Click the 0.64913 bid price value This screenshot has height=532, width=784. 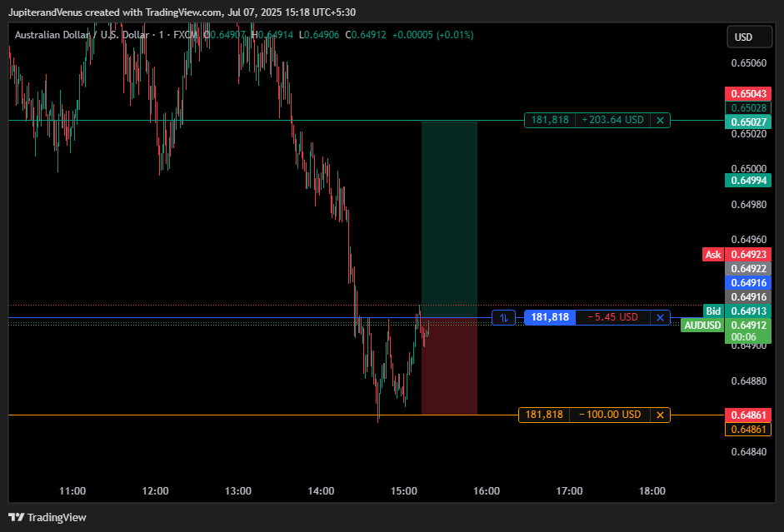point(748,311)
